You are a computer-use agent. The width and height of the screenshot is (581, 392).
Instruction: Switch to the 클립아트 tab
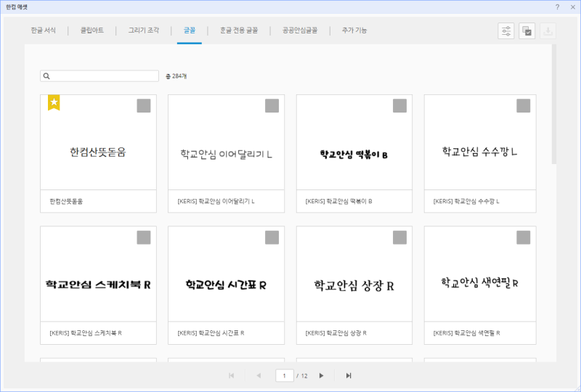(x=92, y=30)
